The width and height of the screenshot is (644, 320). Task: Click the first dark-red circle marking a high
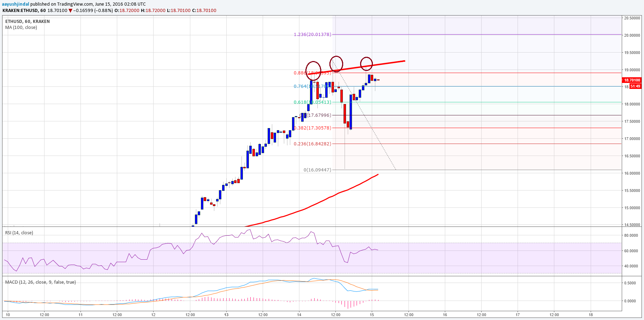click(313, 71)
